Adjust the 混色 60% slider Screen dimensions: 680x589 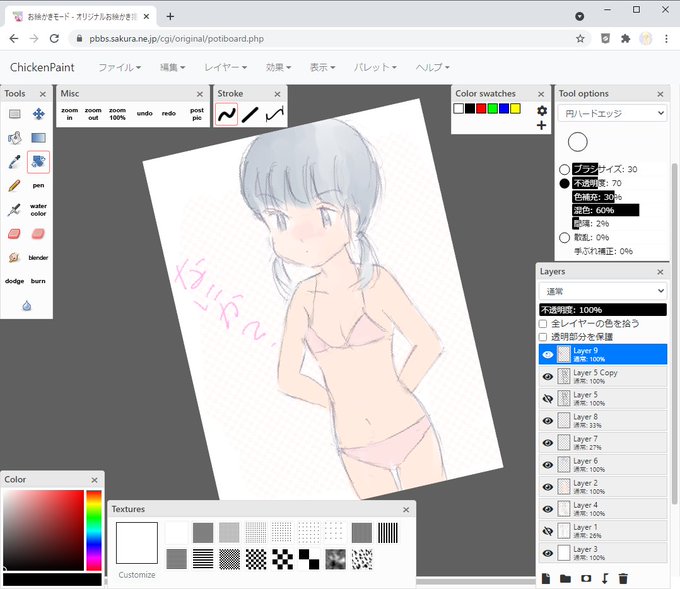point(605,210)
